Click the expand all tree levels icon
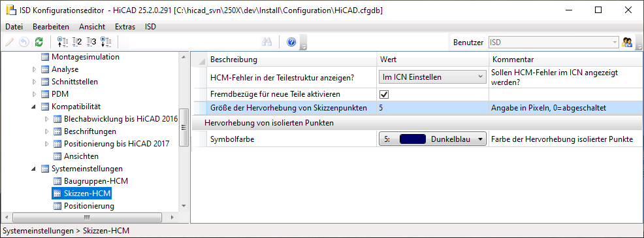Screen dimensions: 644x238 (x=106, y=41)
